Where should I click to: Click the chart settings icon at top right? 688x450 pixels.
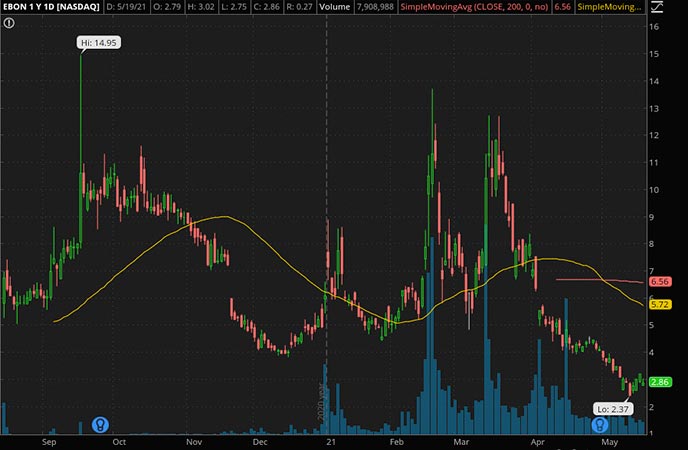[655, 8]
